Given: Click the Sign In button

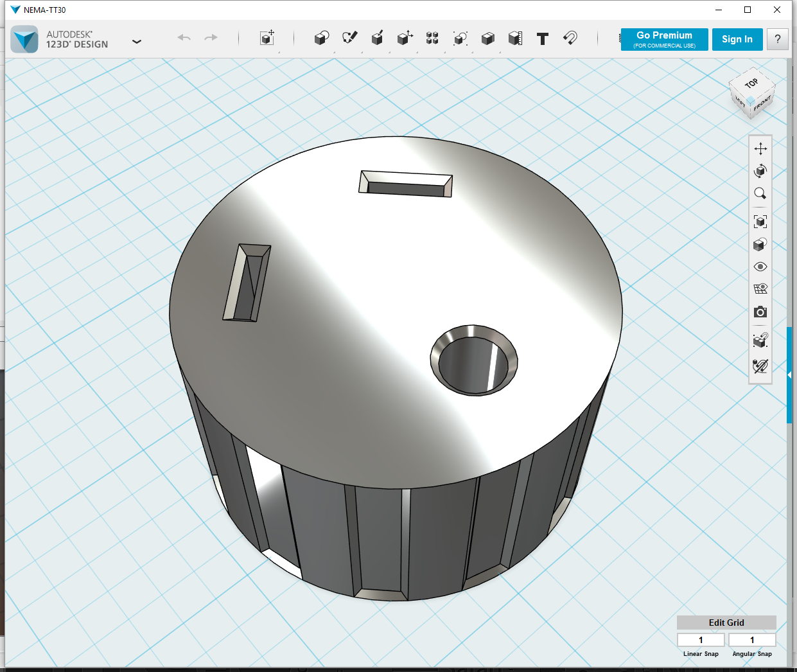Looking at the screenshot, I should click(x=737, y=39).
